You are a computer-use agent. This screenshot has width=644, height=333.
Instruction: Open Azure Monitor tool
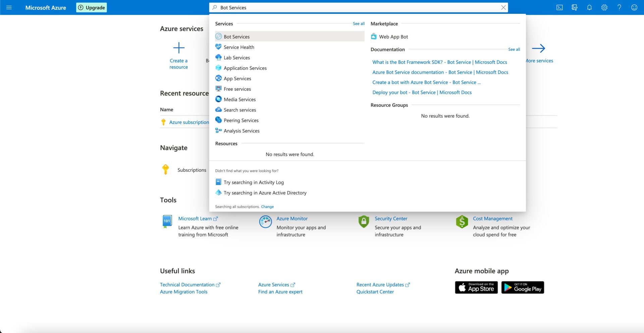[x=292, y=218]
